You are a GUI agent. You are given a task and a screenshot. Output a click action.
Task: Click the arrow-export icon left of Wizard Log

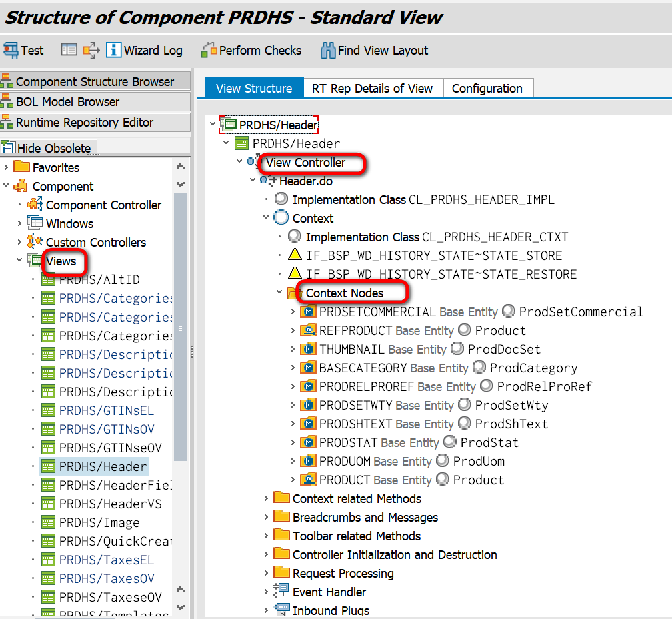[x=91, y=50]
